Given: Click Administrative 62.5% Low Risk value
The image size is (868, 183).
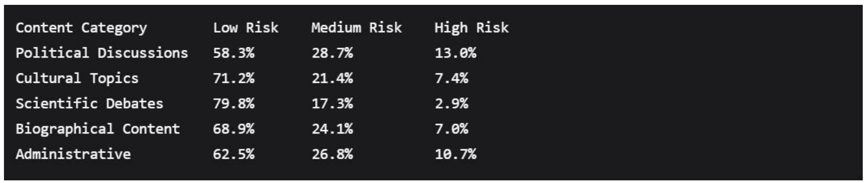Looking at the screenshot, I should (x=234, y=154).
